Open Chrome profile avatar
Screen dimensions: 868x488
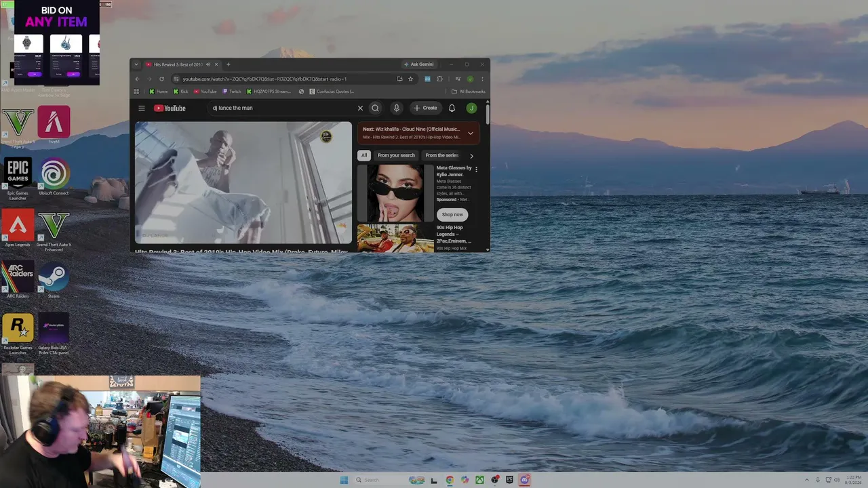click(470, 79)
